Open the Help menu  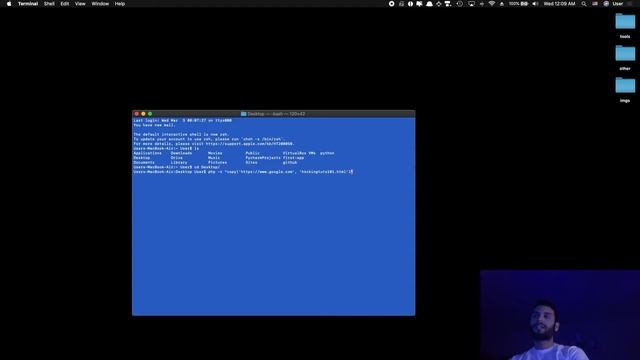coord(120,4)
